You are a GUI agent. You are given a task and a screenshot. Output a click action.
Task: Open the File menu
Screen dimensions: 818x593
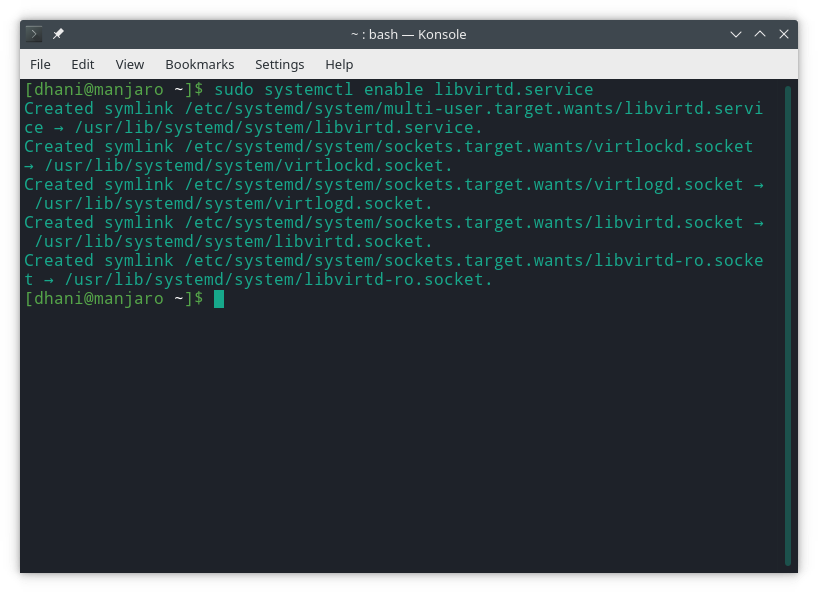(40, 64)
